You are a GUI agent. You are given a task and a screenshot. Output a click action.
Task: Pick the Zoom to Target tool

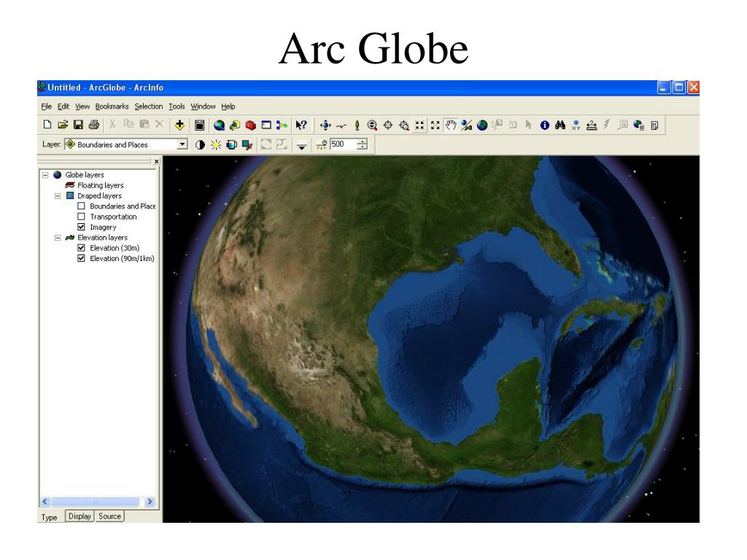pos(404,125)
